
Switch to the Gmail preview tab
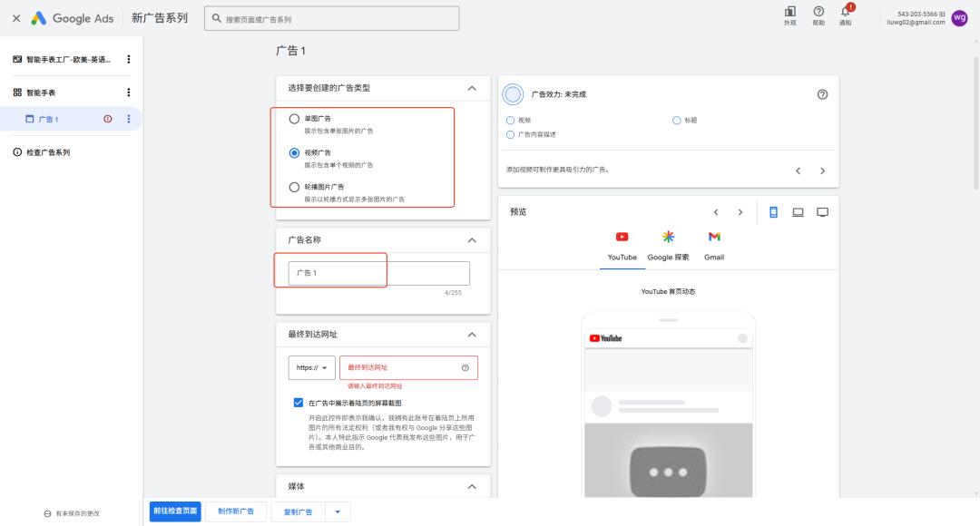pos(714,244)
